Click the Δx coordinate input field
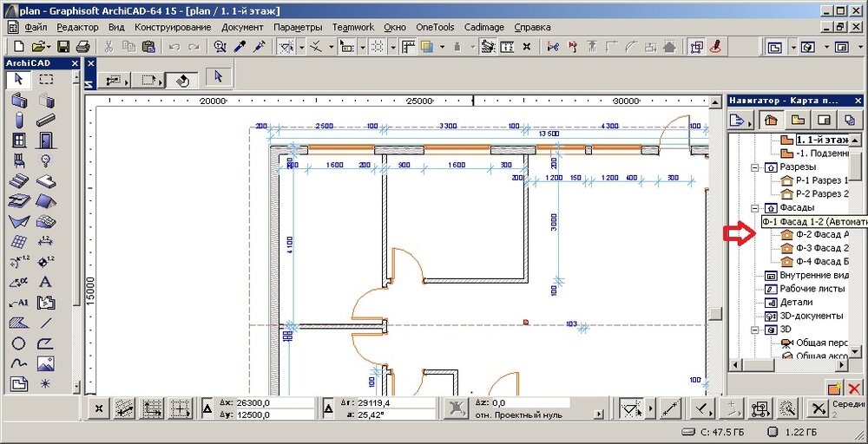The height and width of the screenshot is (444, 868). tap(273, 403)
